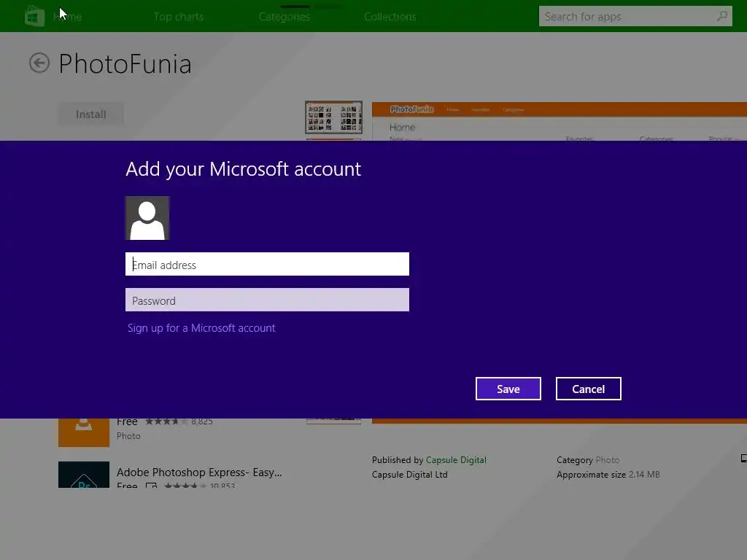The height and width of the screenshot is (560, 747).
Task: Click the "Add your Microsoft account" heading
Action: click(244, 169)
